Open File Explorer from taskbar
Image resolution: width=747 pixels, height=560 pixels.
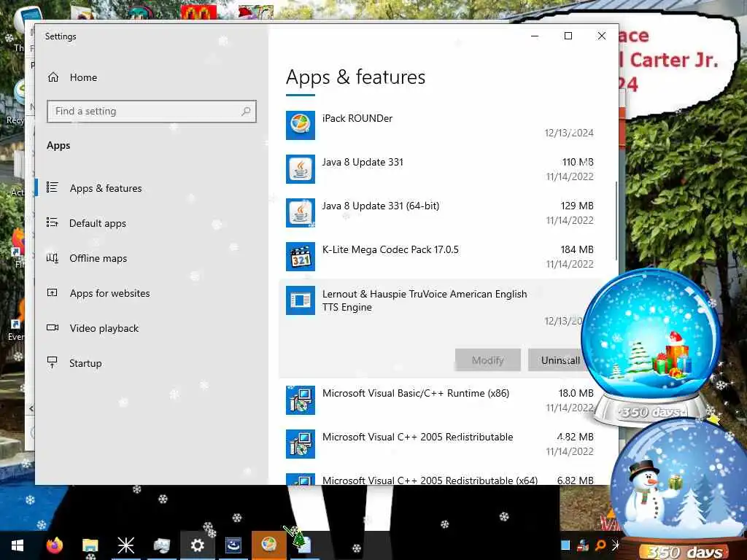(90, 545)
